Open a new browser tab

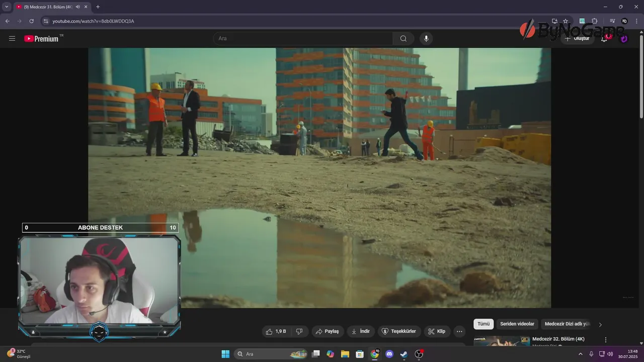click(98, 7)
